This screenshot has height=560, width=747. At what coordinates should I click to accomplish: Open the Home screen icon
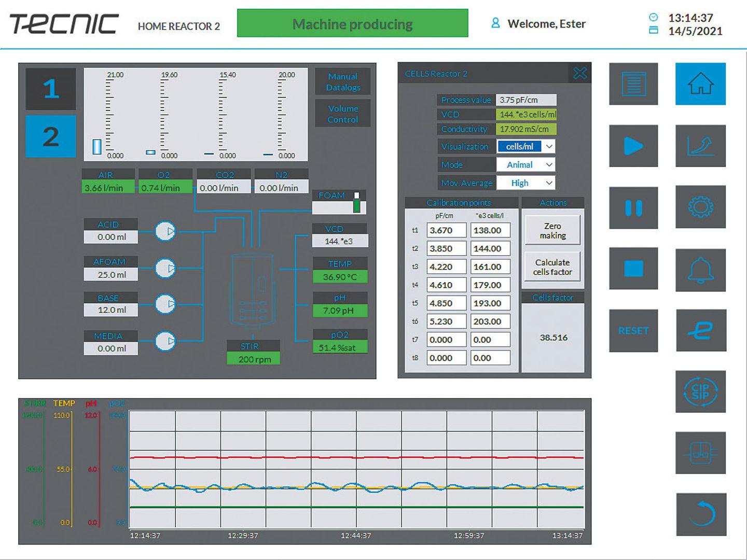click(x=700, y=84)
